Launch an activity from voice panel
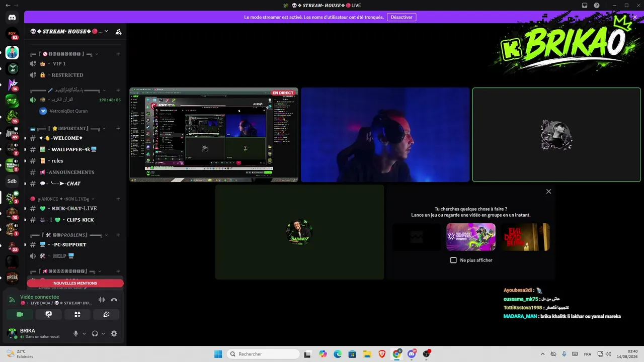 pos(77,314)
